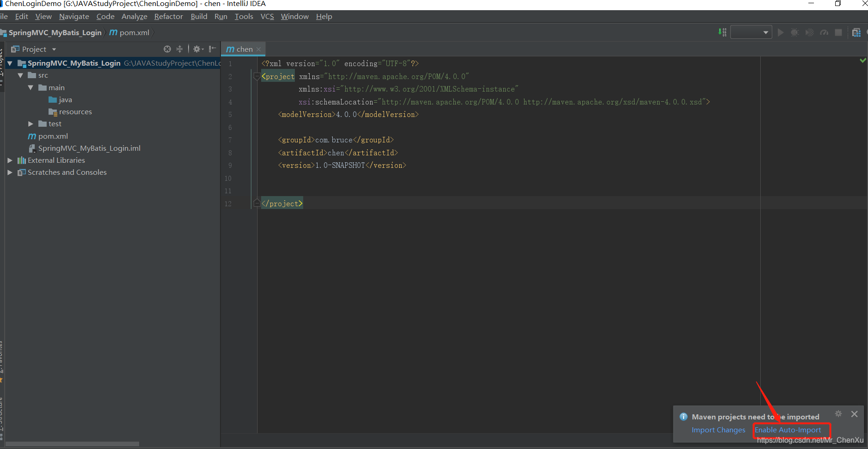Image resolution: width=868 pixels, height=449 pixels.
Task: Open the VCS menu
Action: tap(267, 17)
